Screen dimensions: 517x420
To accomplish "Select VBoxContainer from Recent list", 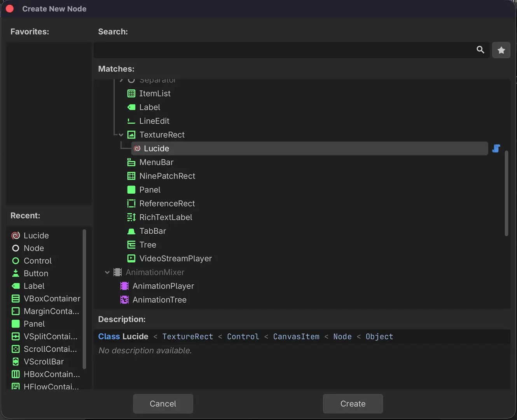I will click(x=52, y=299).
